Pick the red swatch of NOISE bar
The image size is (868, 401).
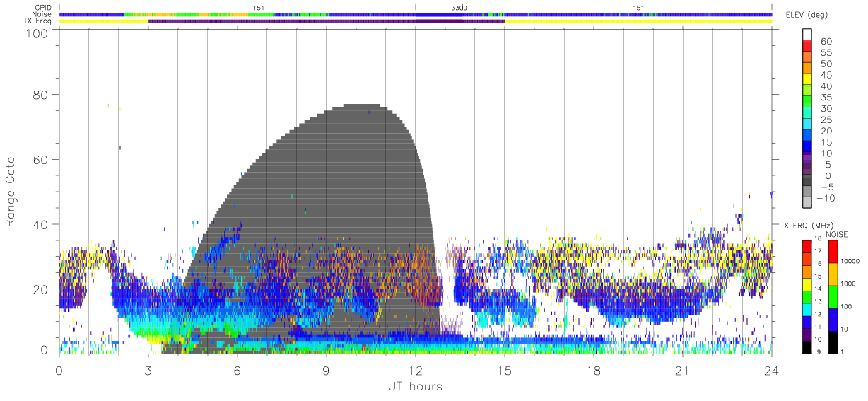832,251
